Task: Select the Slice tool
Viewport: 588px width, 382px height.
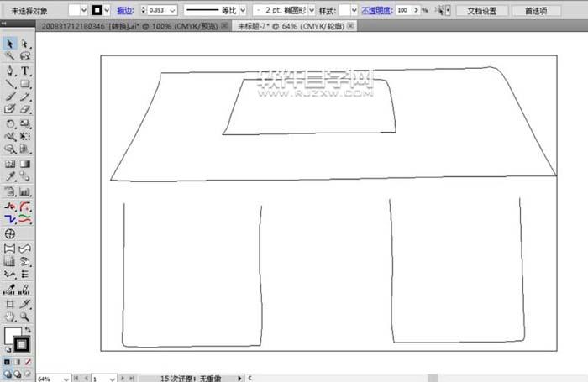Action: [x=24, y=304]
